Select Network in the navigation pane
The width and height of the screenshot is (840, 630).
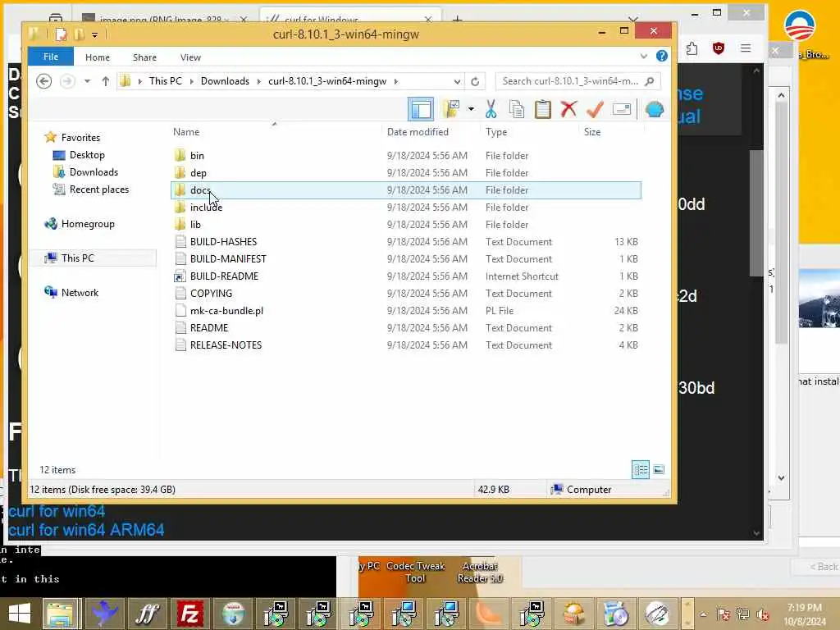80,293
